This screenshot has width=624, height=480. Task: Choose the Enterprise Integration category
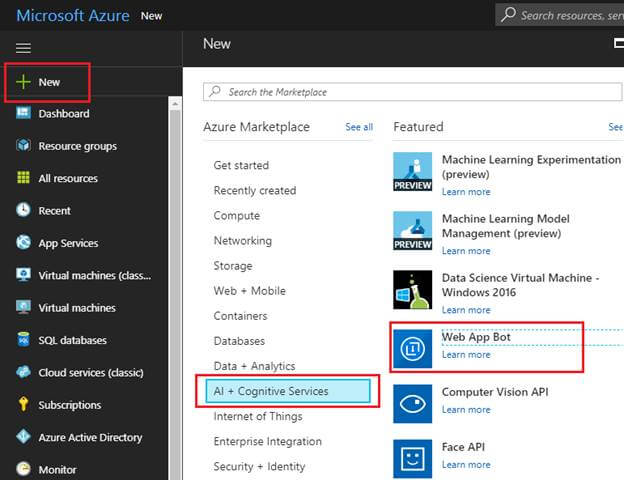pyautogui.click(x=267, y=441)
